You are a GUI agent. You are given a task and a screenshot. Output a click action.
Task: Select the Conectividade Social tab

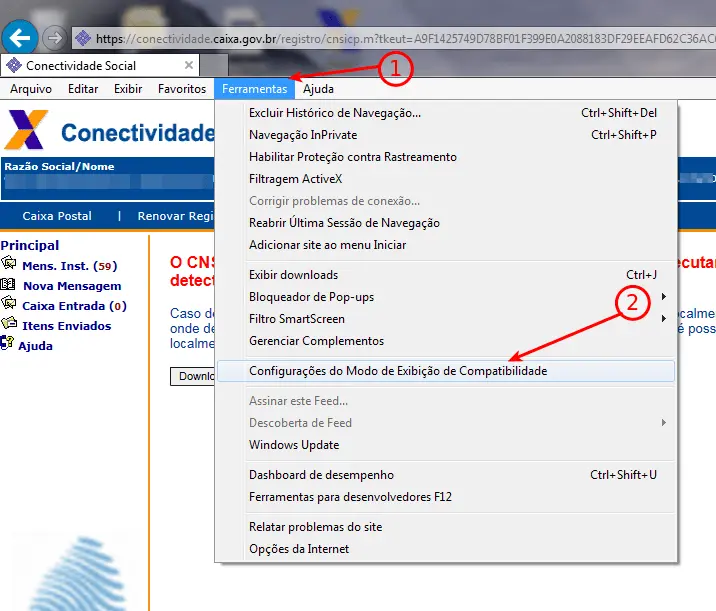(100, 65)
